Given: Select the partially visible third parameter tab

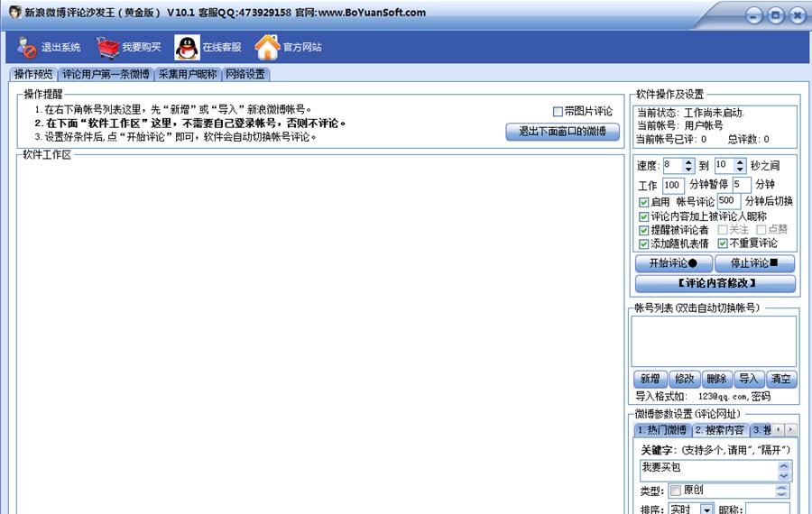Looking at the screenshot, I should (x=761, y=429).
